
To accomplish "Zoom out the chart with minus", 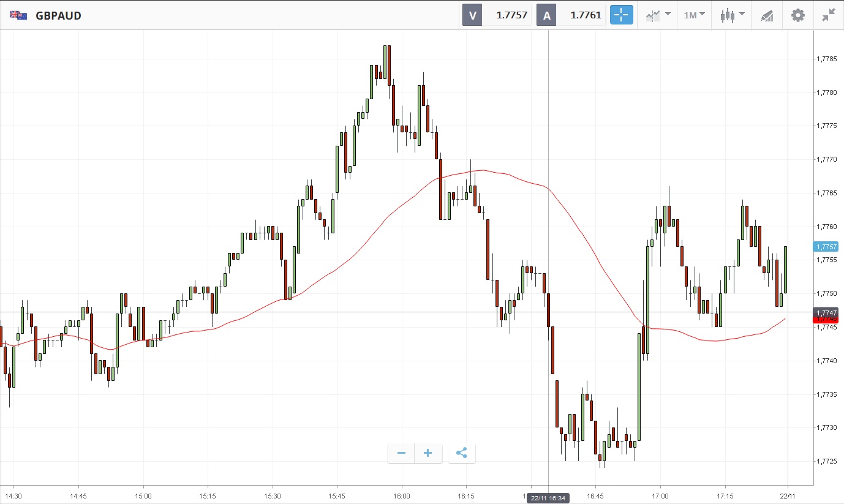I will point(401,453).
